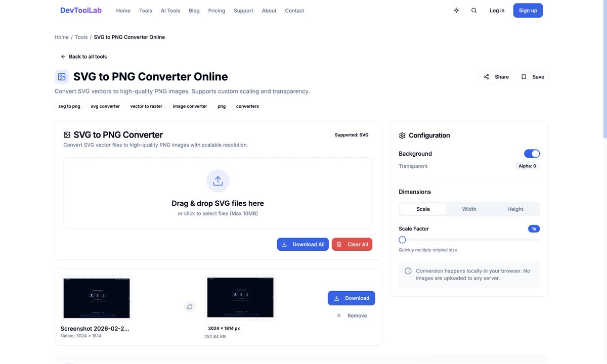This screenshot has height=364, width=607.
Task: Open the About page
Action: click(x=269, y=11)
